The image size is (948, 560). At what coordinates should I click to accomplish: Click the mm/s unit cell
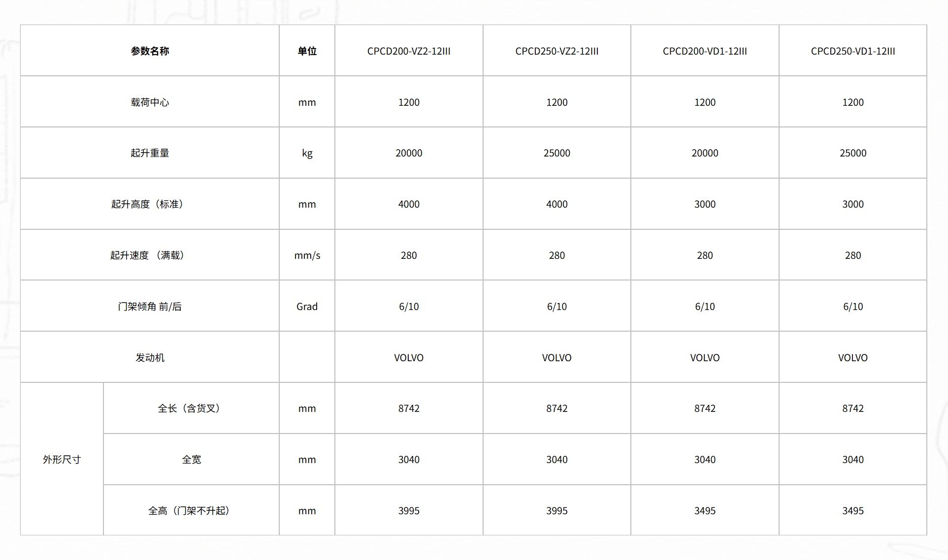coord(307,255)
